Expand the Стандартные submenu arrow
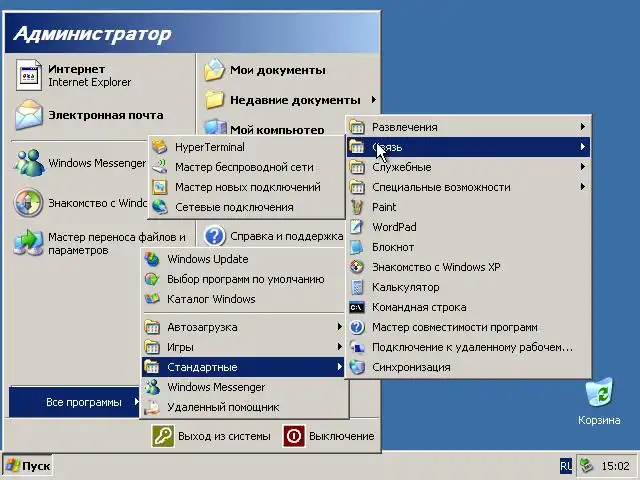 coord(339,367)
